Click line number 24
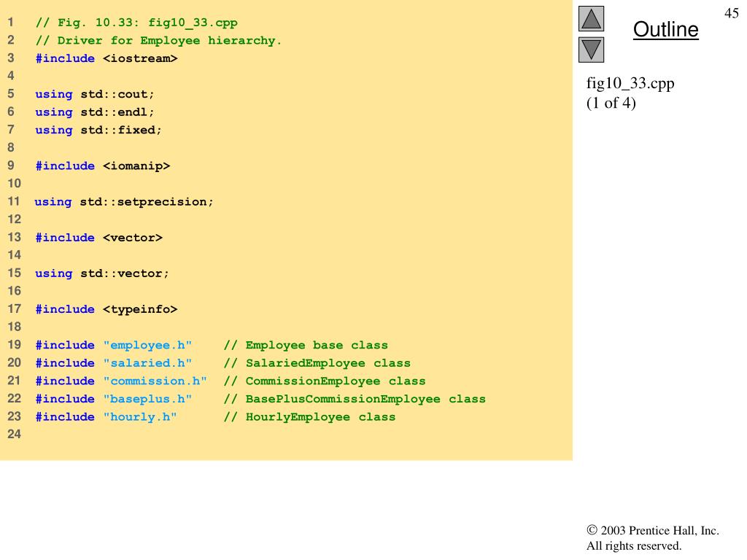The height and width of the screenshot is (560, 747). pos(15,434)
